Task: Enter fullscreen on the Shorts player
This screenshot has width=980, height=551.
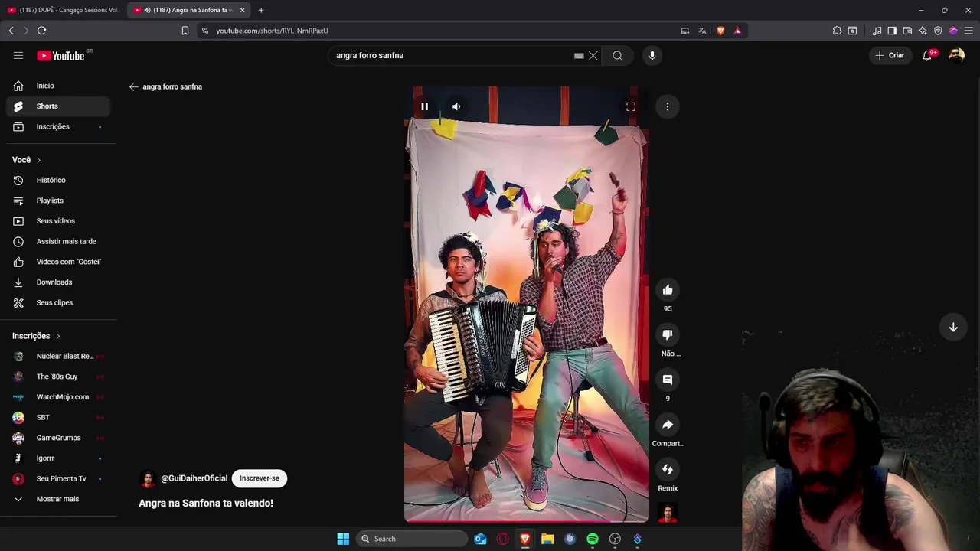Action: click(631, 106)
